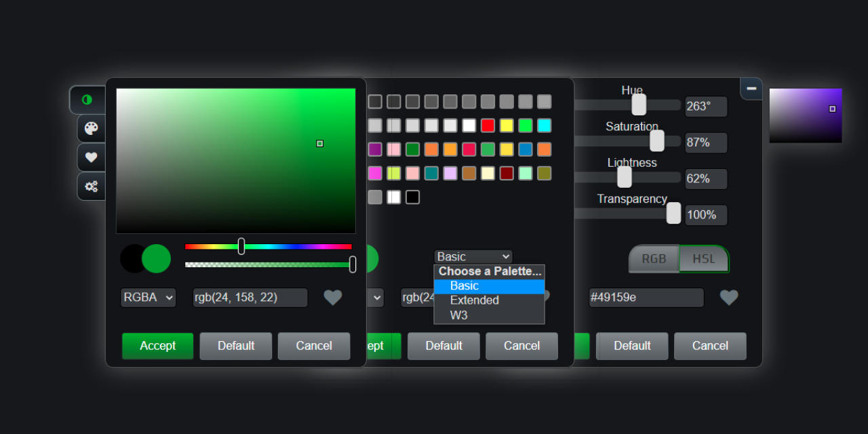The height and width of the screenshot is (434, 868).
Task: Open the RGBA format dropdown
Action: point(148,297)
